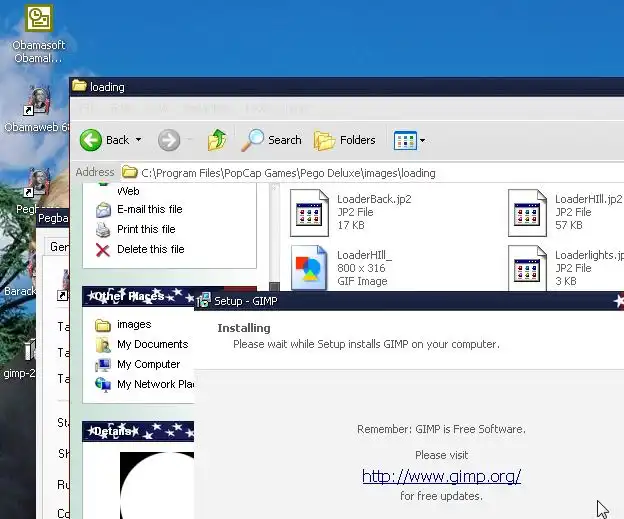The height and width of the screenshot is (519, 624).
Task: Click the My Documents icon
Action: point(103,345)
